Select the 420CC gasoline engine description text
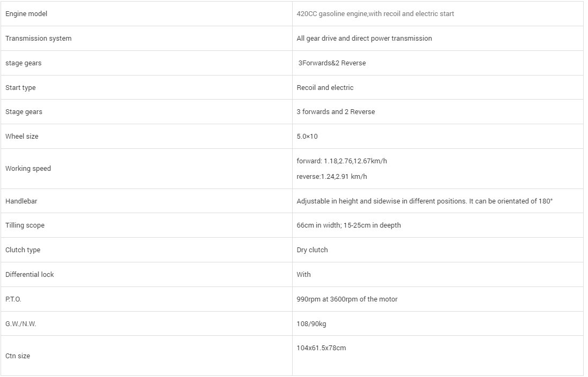Viewport: 588px width, 377px height. point(375,14)
